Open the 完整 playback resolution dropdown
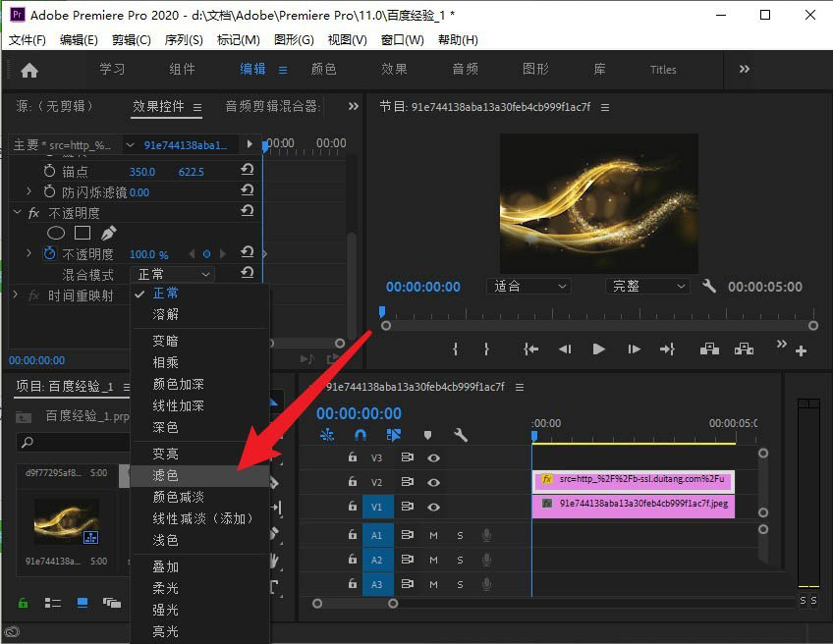The image size is (833, 644). (x=648, y=287)
